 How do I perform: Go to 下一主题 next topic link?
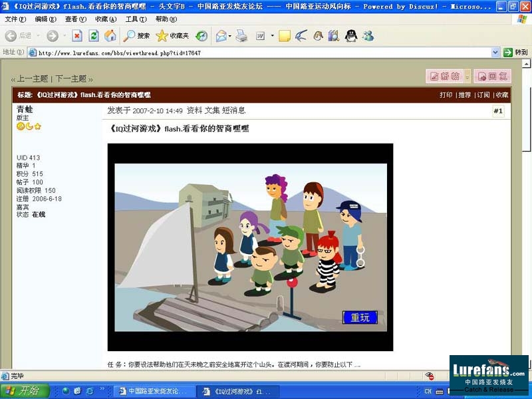click(x=71, y=78)
